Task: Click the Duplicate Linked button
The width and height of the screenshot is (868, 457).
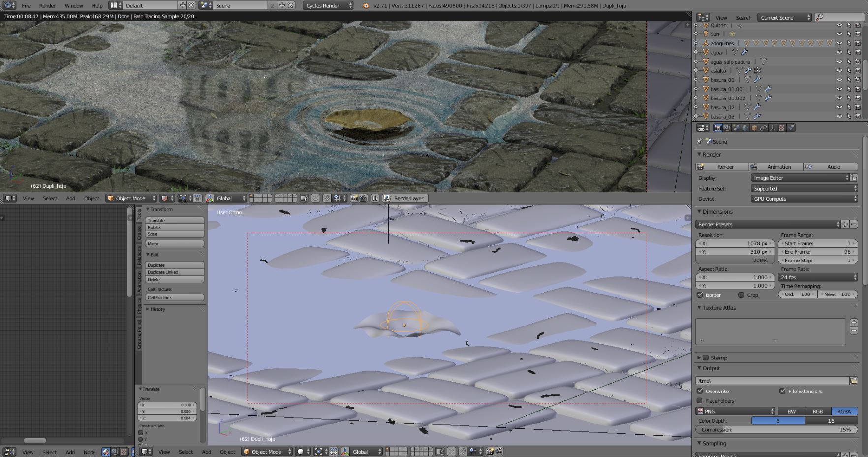Action: click(x=174, y=272)
